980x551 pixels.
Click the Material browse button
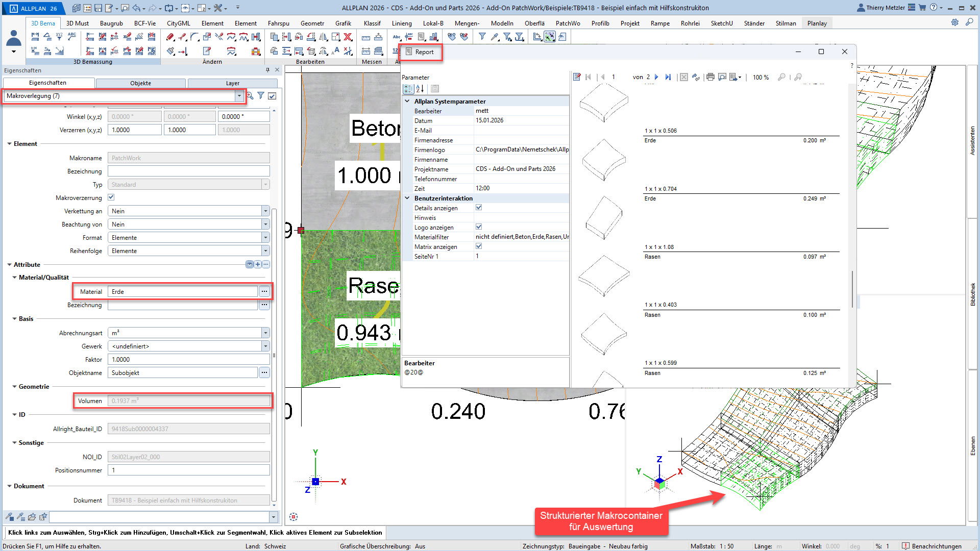(264, 291)
